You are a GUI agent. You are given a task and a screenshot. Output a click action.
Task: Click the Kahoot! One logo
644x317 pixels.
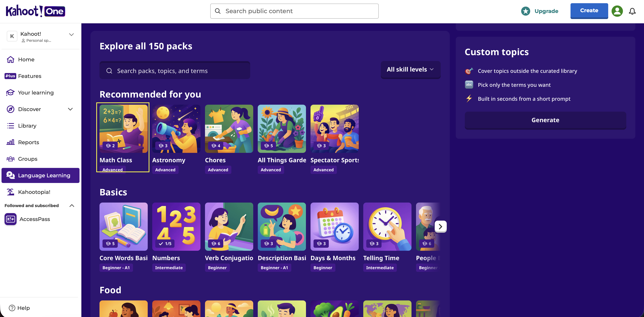tap(35, 11)
